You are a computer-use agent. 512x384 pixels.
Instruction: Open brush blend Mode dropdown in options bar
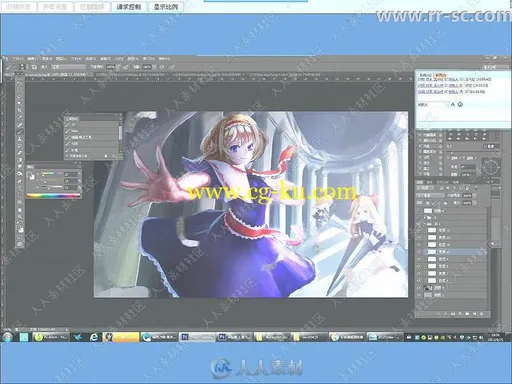[69, 67]
